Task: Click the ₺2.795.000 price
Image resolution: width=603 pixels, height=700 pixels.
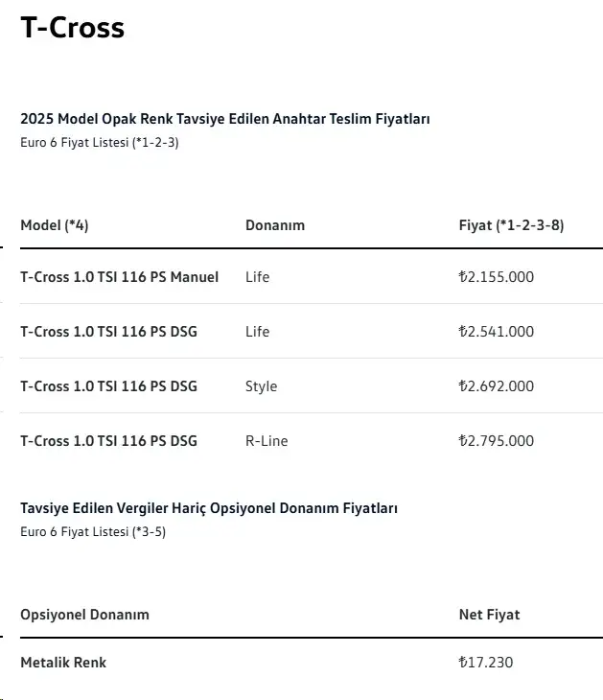Action: pos(497,441)
